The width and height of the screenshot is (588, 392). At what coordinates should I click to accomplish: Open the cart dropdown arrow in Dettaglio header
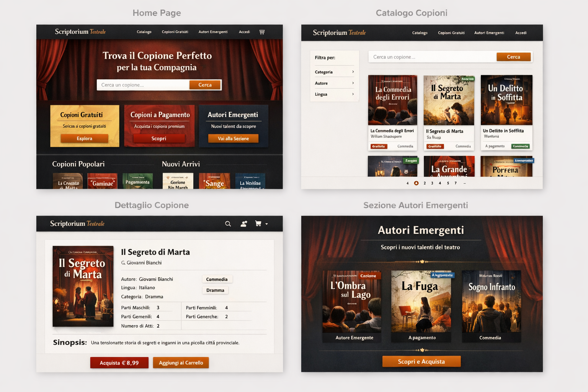267,224
